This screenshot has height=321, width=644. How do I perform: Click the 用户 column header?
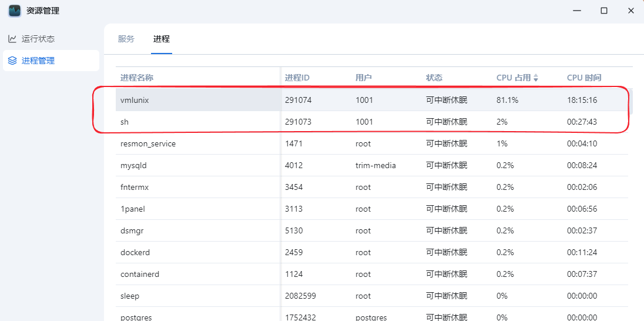[x=364, y=78]
